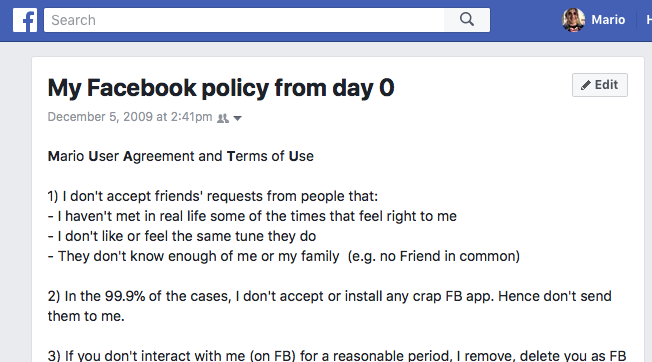Click the paragraph about crap FB app

pyautogui.click(x=329, y=306)
